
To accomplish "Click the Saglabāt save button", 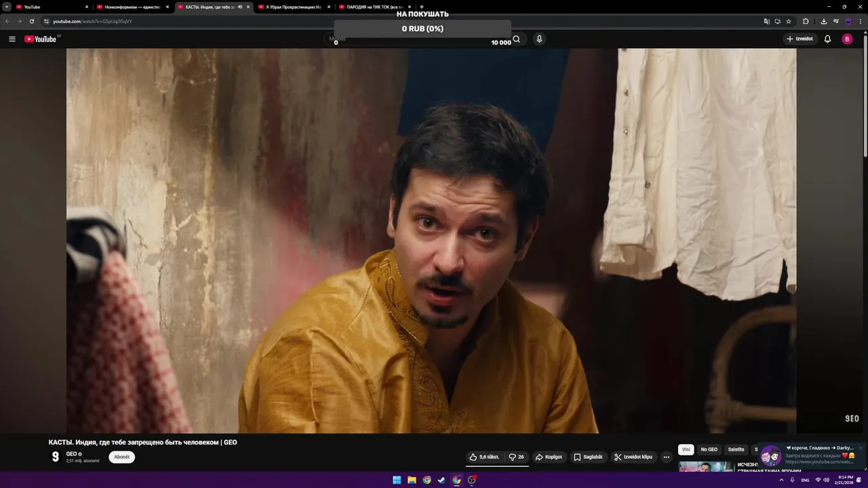I will click(588, 457).
